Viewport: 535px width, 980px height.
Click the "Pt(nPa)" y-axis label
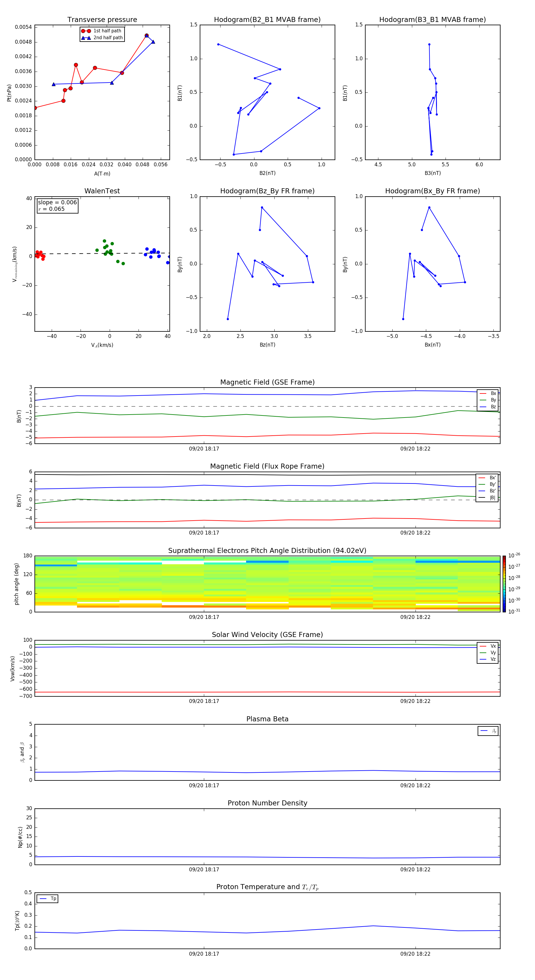tap(9, 93)
